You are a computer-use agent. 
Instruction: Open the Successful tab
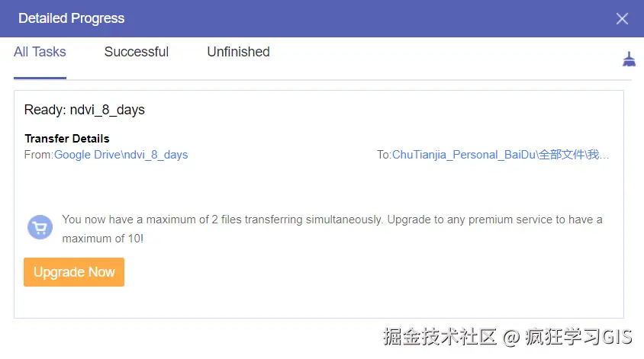pyautogui.click(x=137, y=52)
